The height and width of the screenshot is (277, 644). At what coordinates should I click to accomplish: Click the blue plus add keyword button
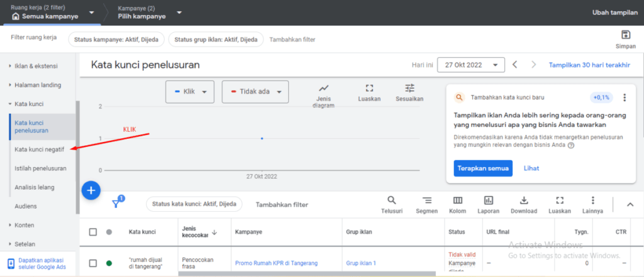(x=91, y=190)
